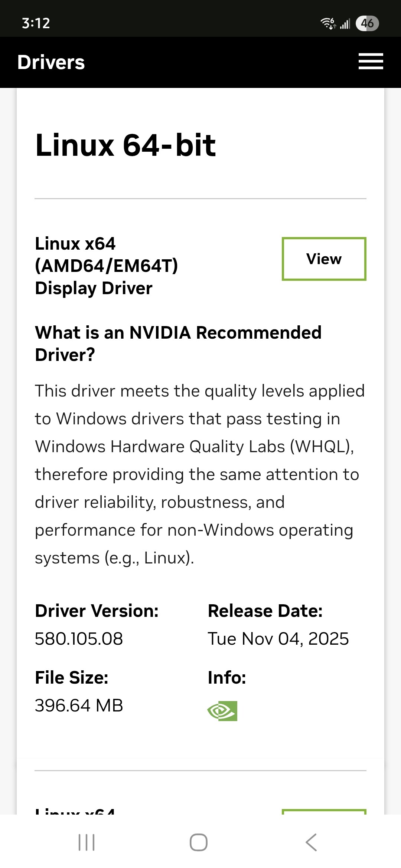Tap the Android home button
Screen dimensions: 401x868
coord(199,842)
